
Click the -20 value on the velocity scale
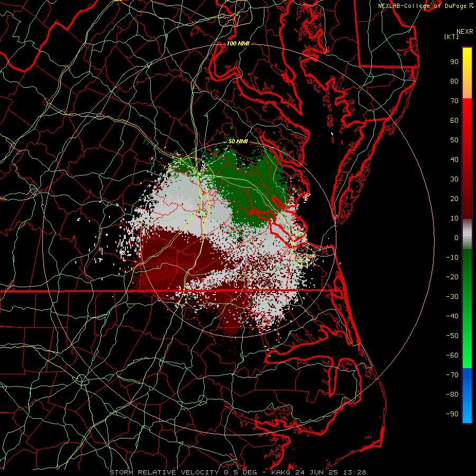coord(452,277)
